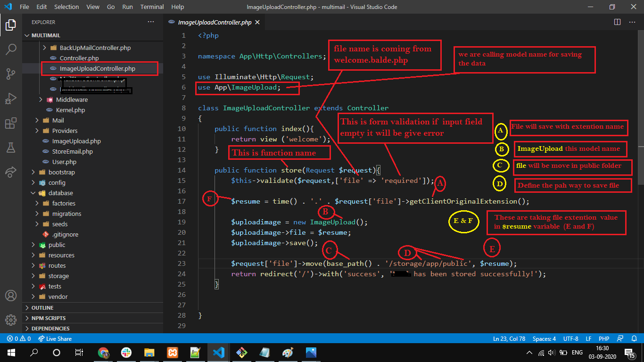Screen dimensions: 644x362
Task: Click the PHP language mode indicator
Action: click(x=603, y=339)
